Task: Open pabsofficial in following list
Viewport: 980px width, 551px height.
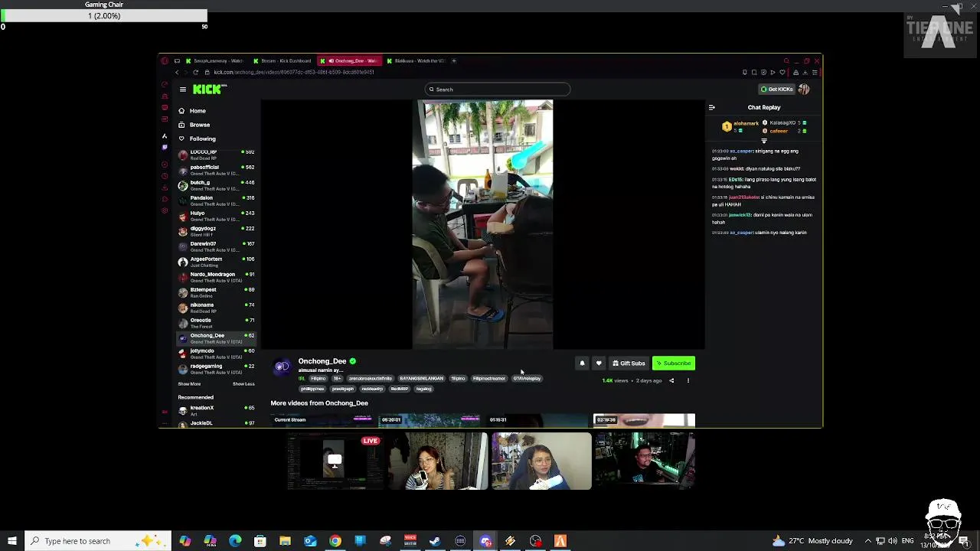Action: [x=216, y=170]
